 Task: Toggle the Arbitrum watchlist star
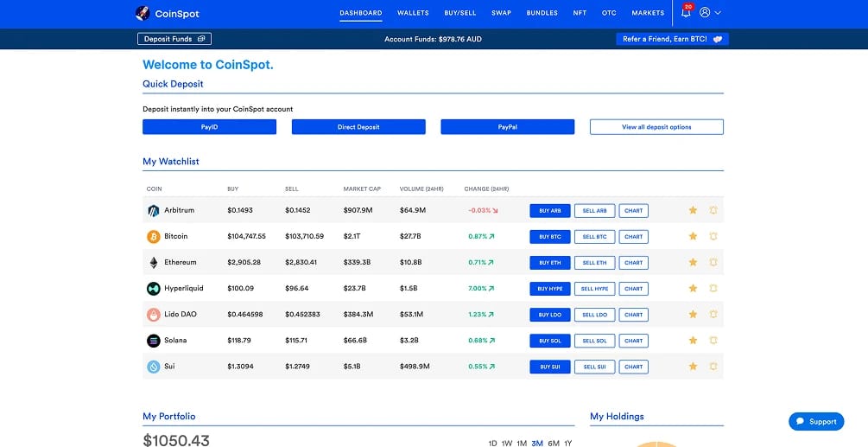coord(693,210)
